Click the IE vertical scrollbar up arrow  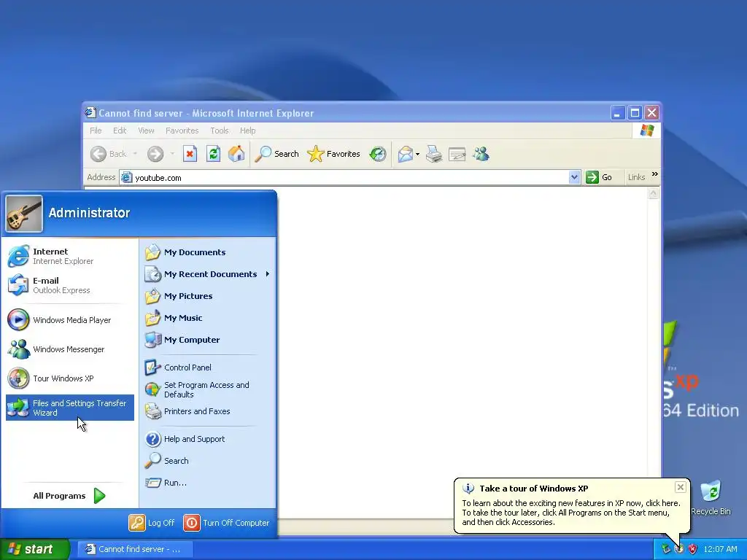[x=653, y=193]
